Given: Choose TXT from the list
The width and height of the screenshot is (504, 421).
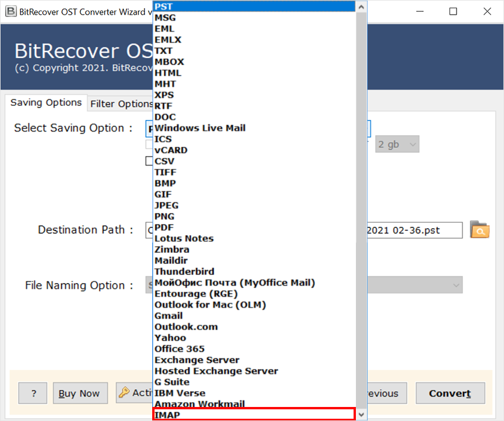Looking at the screenshot, I should pos(254,51).
